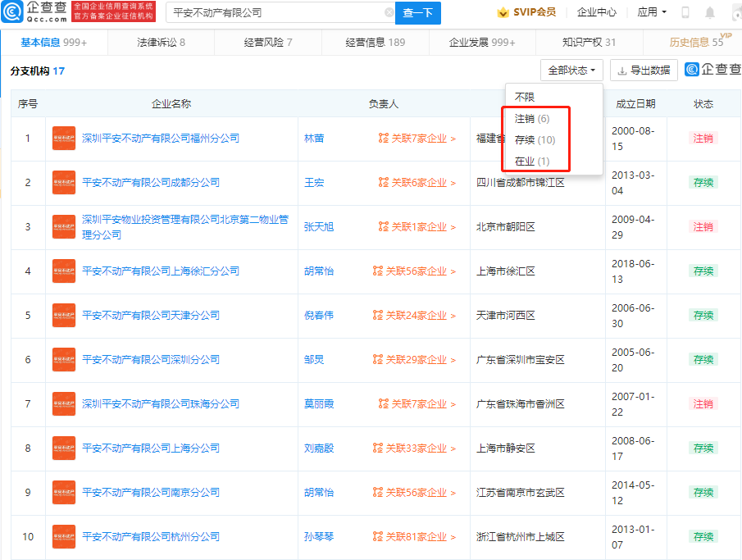Click the relation icon beside 关联7家企业 for 林苗
Image resolution: width=742 pixels, height=560 pixels.
[x=384, y=139]
